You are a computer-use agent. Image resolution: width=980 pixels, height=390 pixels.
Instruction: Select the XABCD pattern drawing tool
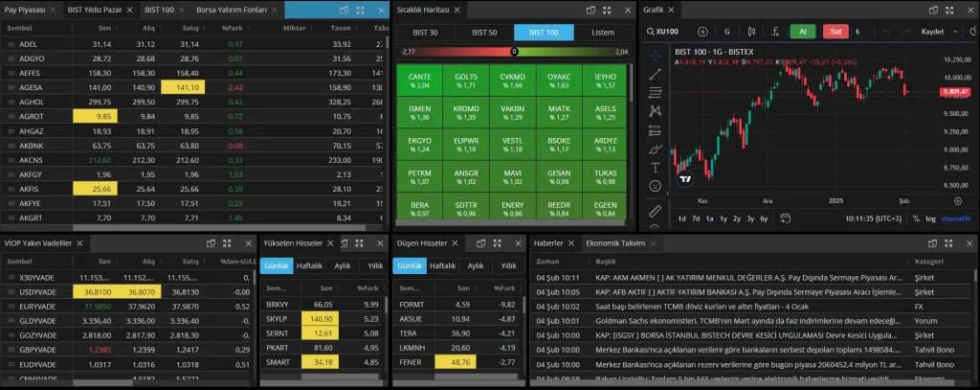(655, 111)
